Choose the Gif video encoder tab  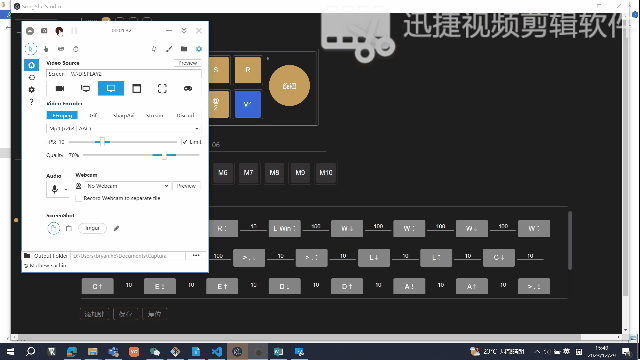pyautogui.click(x=93, y=116)
